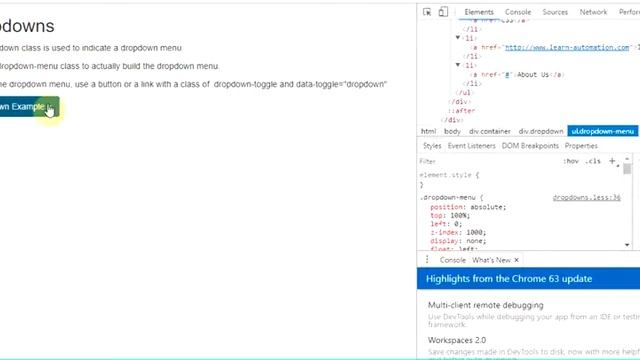Switch to the Console tab in DevTools header

pos(518,12)
